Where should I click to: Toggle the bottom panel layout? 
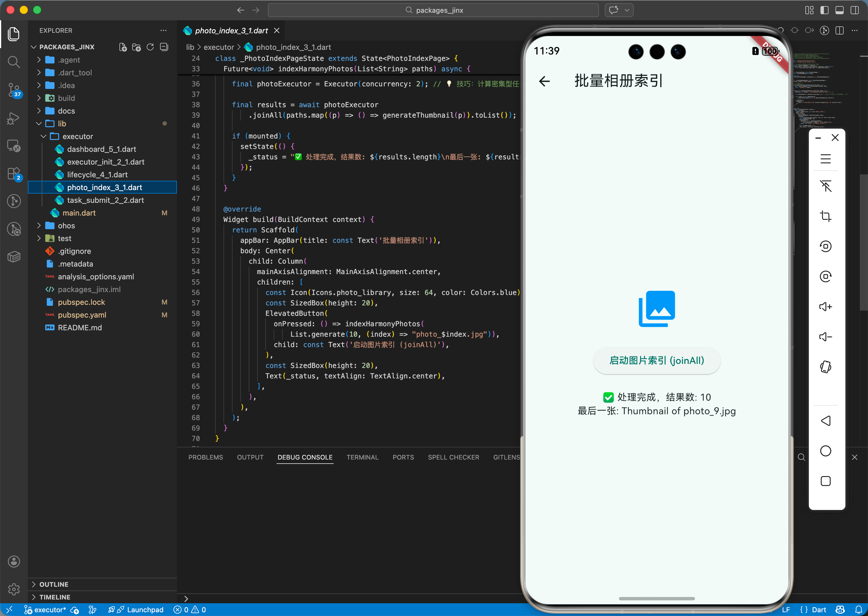click(x=840, y=10)
